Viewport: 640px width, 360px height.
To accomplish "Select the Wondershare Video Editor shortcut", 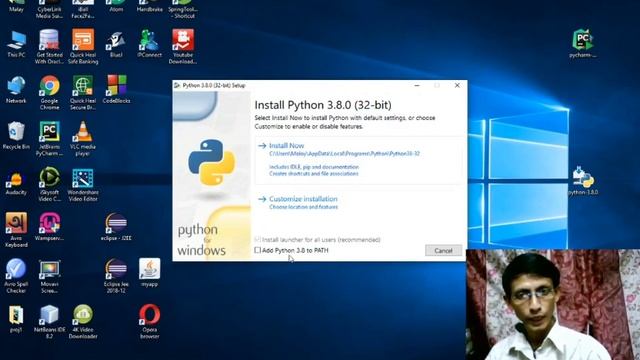I will tap(83, 185).
